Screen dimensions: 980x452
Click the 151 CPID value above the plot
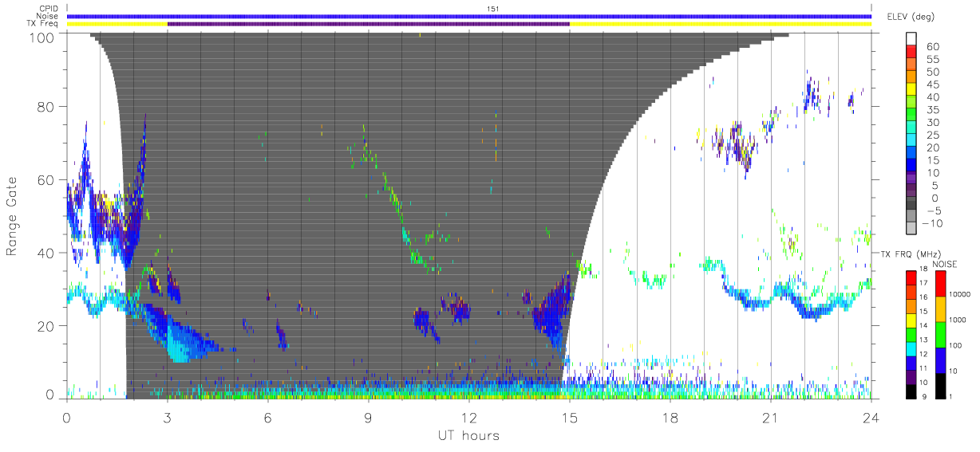(x=492, y=8)
